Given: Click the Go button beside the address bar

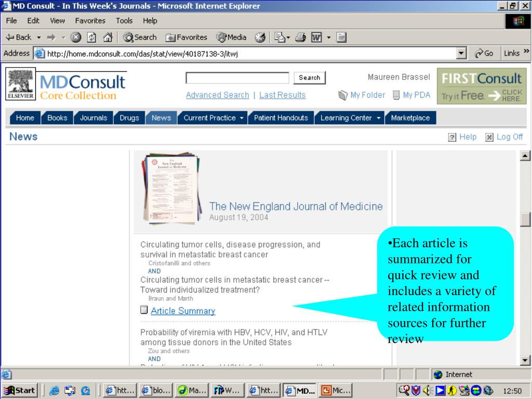Looking at the screenshot, I should [484, 54].
